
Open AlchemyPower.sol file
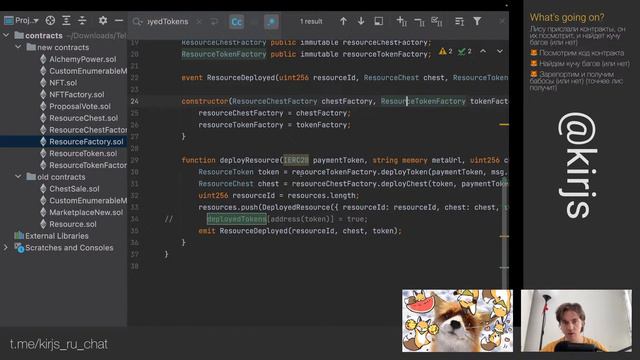pos(82,59)
